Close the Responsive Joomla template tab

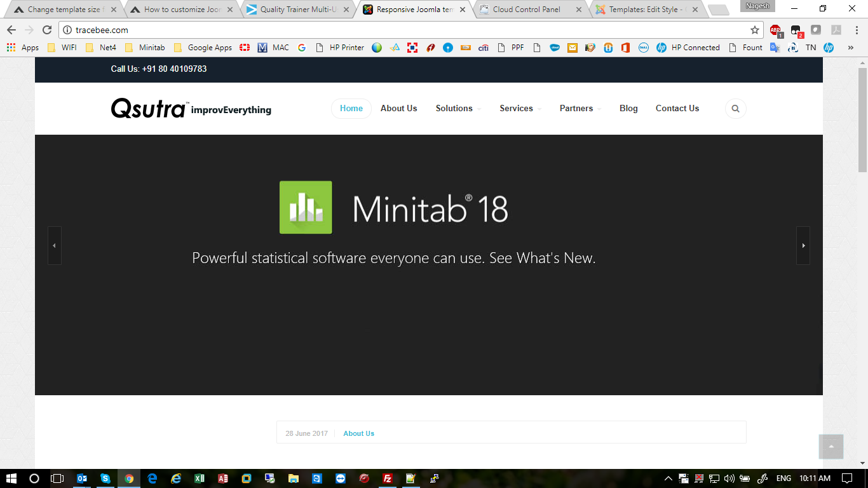coord(462,10)
